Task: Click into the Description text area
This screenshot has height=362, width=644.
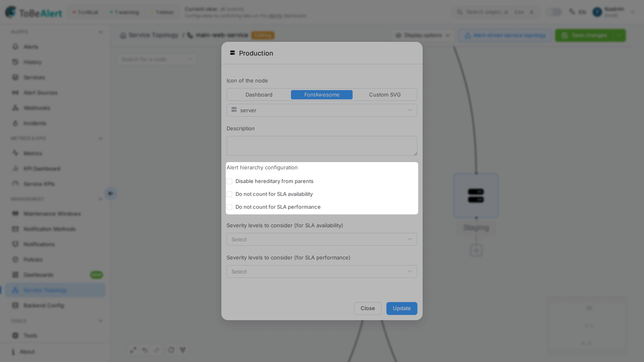Action: pos(322,146)
